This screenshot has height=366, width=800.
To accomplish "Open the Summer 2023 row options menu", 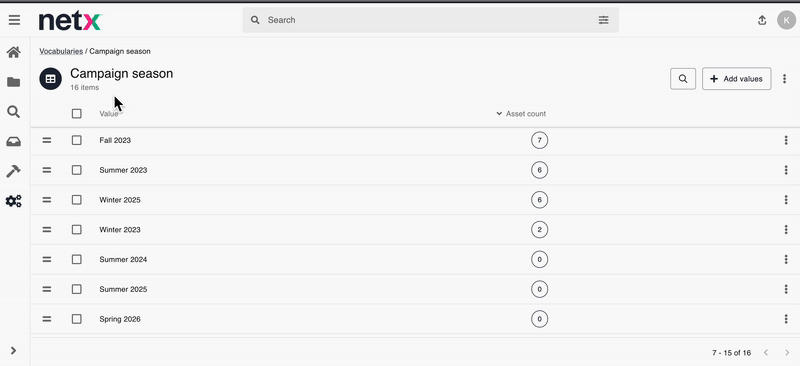I will [x=786, y=170].
